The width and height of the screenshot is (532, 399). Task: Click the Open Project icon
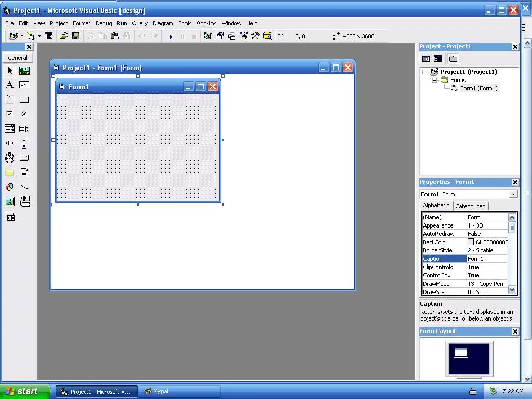pyautogui.click(x=63, y=36)
